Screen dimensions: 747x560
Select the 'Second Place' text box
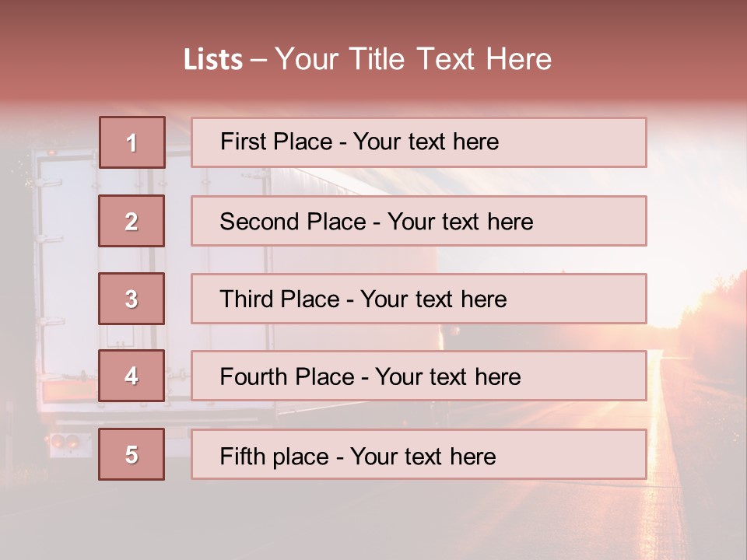pyautogui.click(x=419, y=221)
